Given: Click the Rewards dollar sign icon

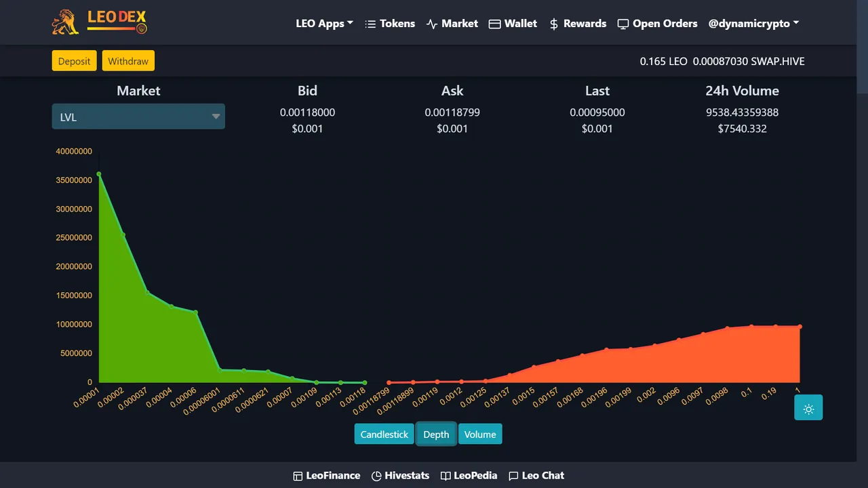Looking at the screenshot, I should [x=554, y=24].
